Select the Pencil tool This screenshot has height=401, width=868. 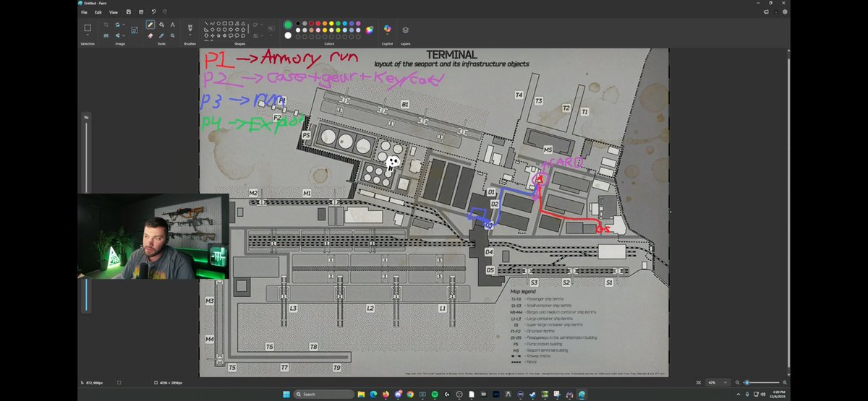click(x=150, y=25)
